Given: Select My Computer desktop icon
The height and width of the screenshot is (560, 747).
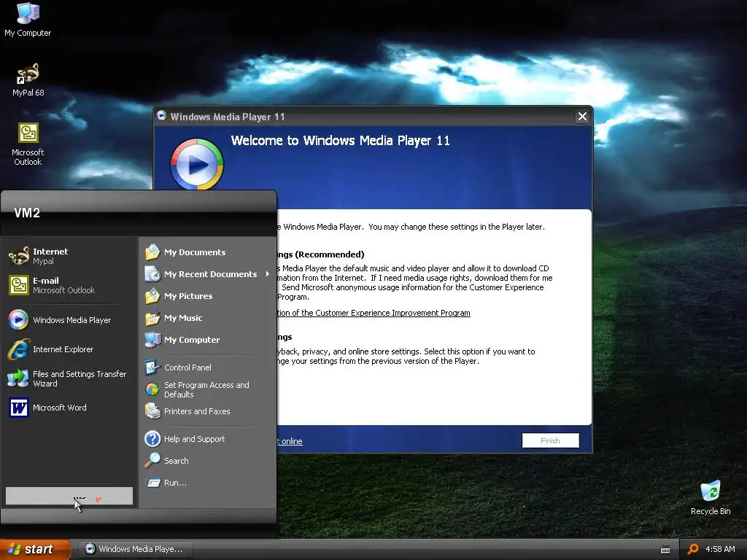Looking at the screenshot, I should pos(28,20).
